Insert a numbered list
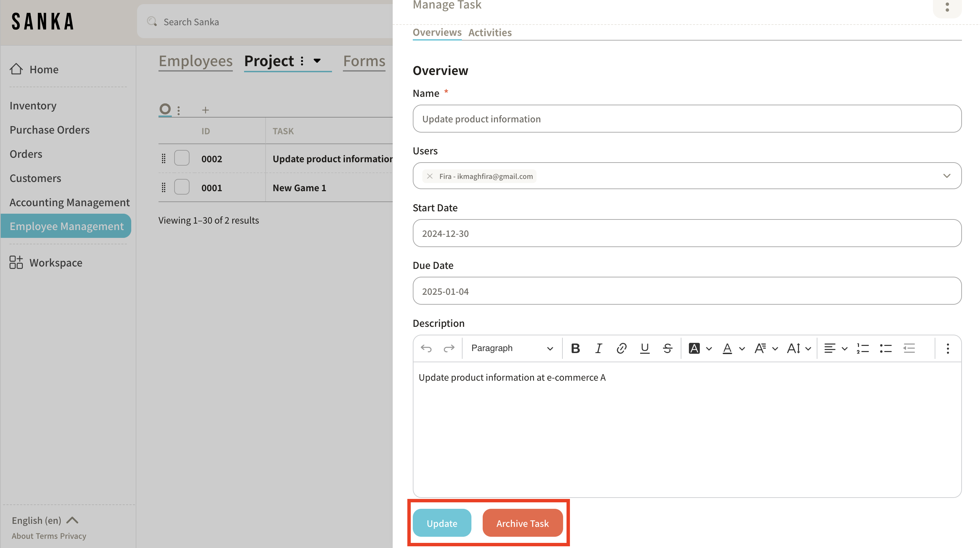This screenshot has height=548, width=980. (x=862, y=348)
